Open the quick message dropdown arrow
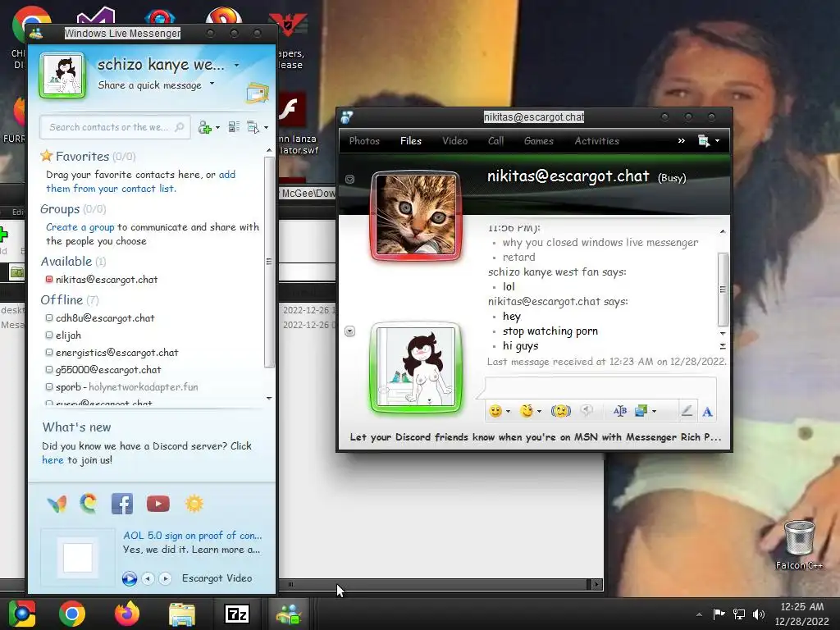 pyautogui.click(x=212, y=84)
